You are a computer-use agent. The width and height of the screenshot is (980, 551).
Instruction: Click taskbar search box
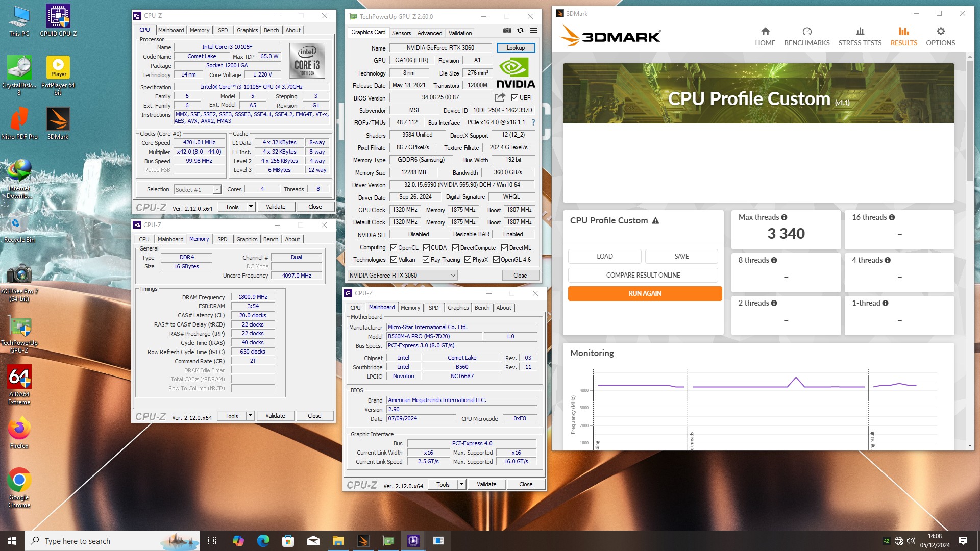tap(112, 541)
